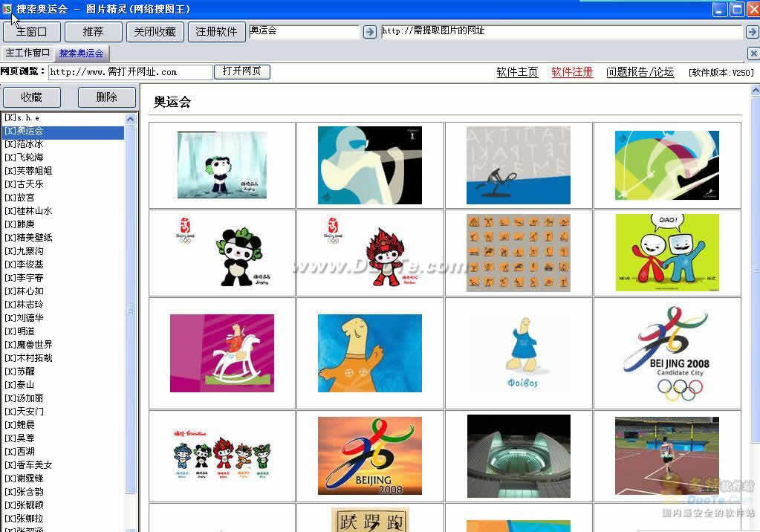760x532 pixels.
Task: Open rocking horse magenta thumbnail
Action: [222, 353]
